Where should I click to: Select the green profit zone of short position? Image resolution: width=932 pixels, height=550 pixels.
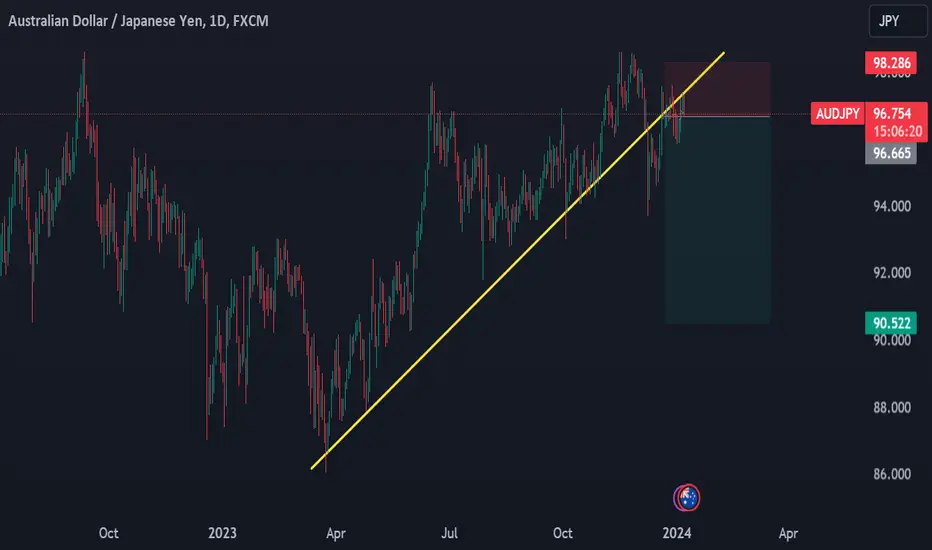coord(718,220)
